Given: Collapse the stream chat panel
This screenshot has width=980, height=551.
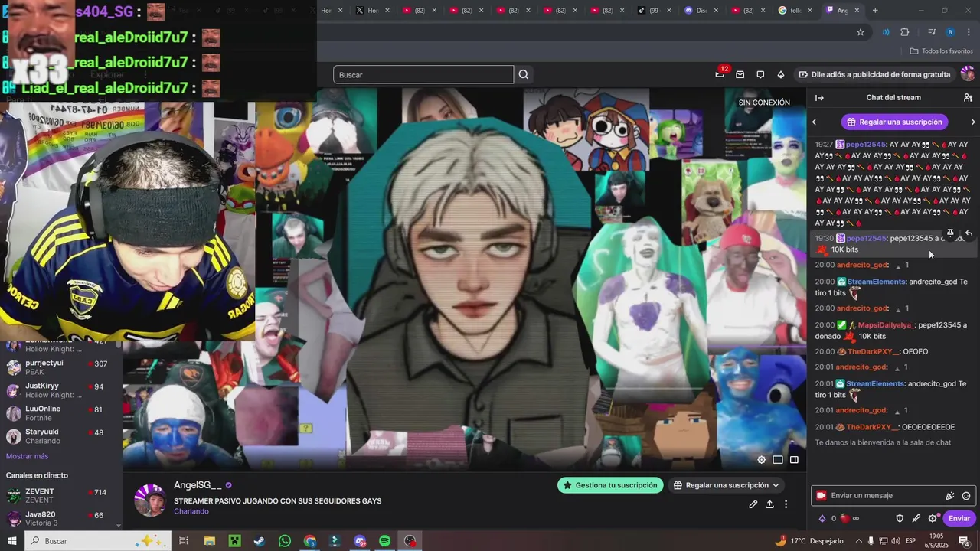Looking at the screenshot, I should click(819, 98).
